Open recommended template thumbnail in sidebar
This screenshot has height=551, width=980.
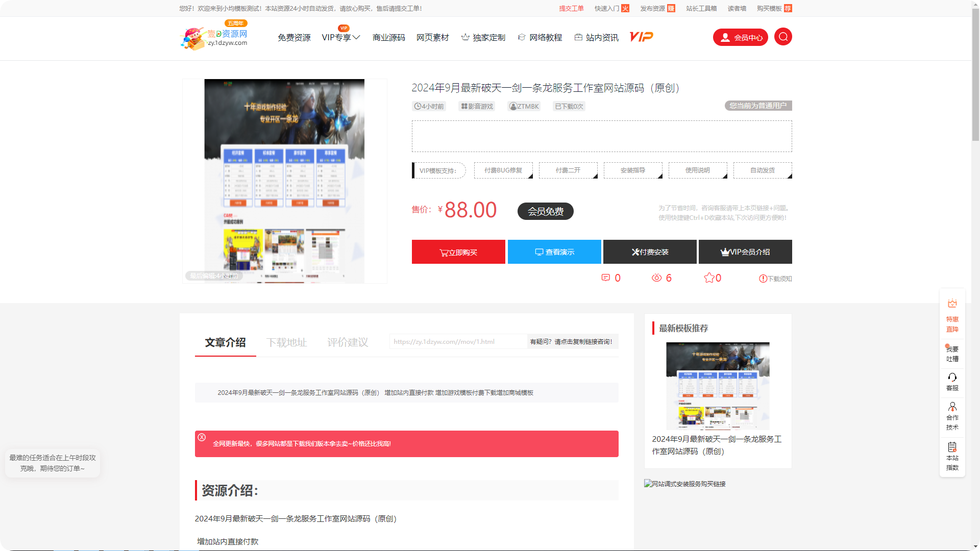(x=718, y=386)
